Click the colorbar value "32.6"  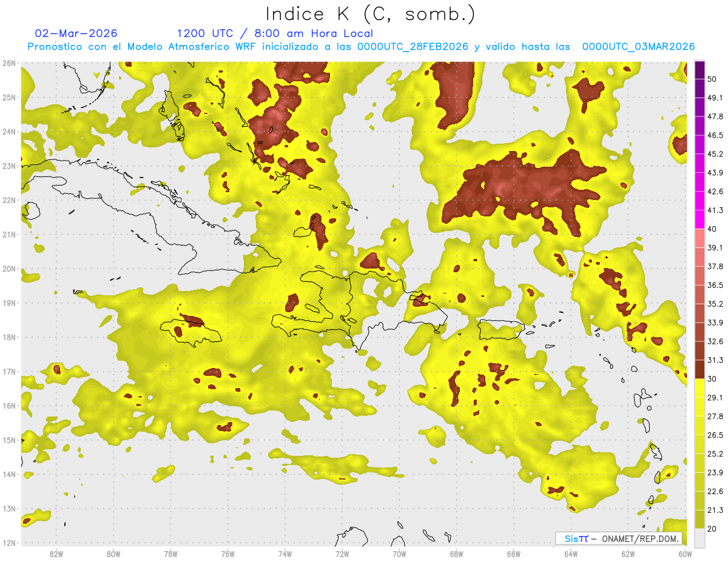715,341
